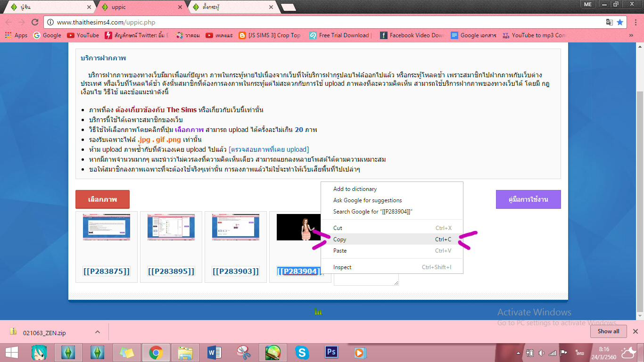The image size is (644, 362).
Task: Open a new tab button
Action: tap(289, 7)
